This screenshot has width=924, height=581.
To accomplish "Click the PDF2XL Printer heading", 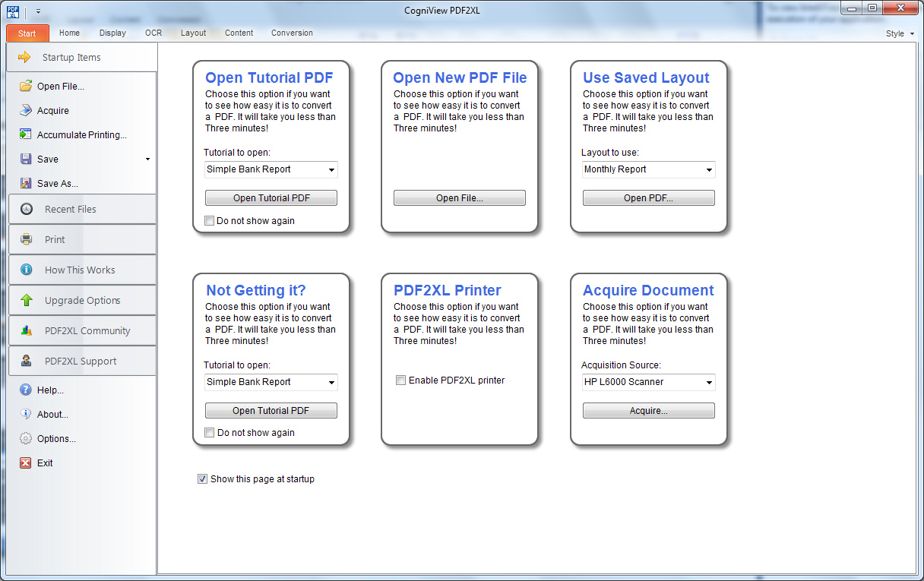I will coord(448,290).
